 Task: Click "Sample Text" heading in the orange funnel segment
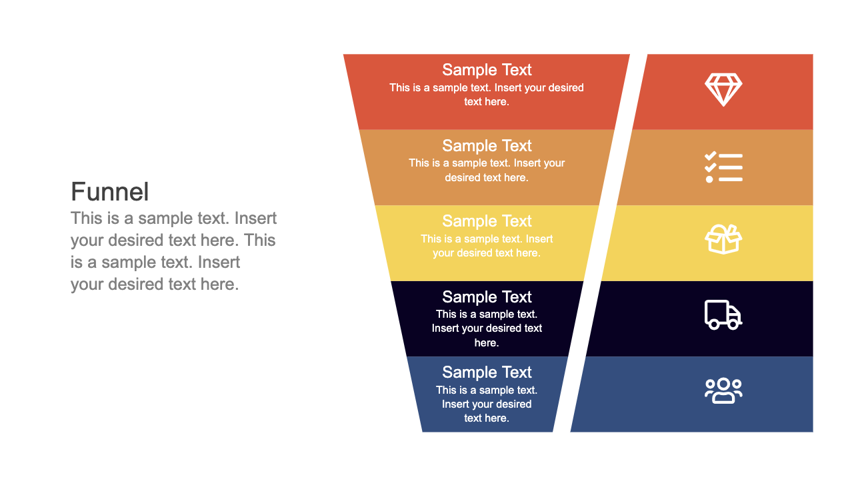(x=487, y=146)
